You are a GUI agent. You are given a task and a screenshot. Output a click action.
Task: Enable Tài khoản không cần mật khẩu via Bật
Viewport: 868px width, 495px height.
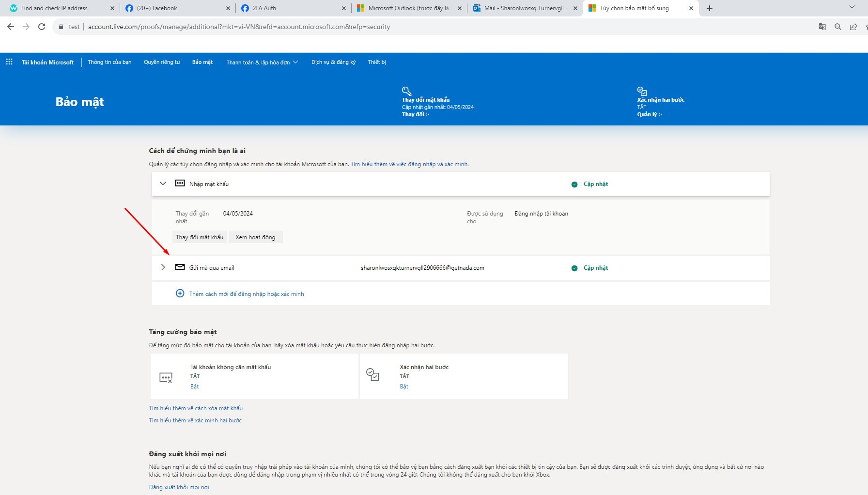tap(194, 386)
